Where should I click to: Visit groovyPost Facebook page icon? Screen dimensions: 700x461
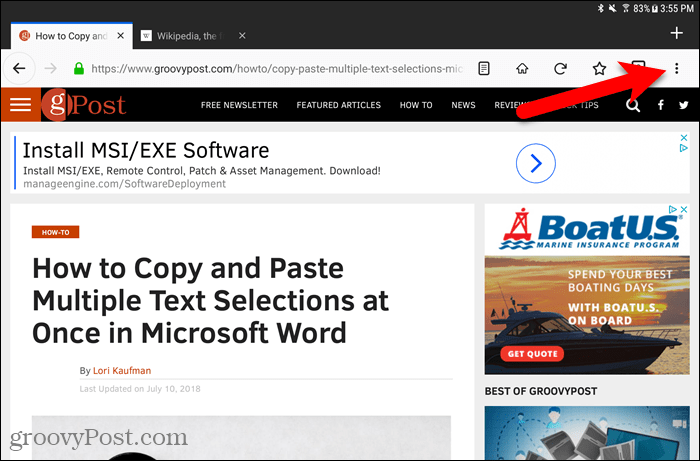(x=661, y=105)
